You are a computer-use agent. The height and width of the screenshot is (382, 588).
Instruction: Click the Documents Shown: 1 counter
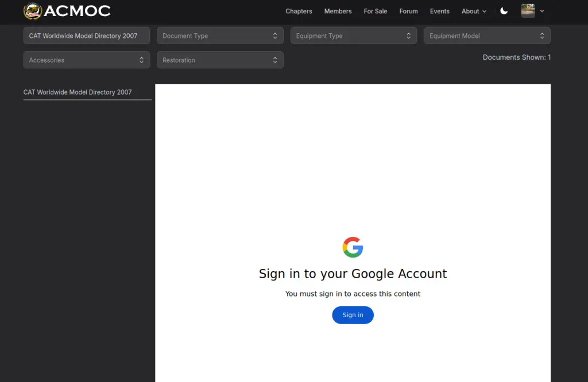(517, 57)
